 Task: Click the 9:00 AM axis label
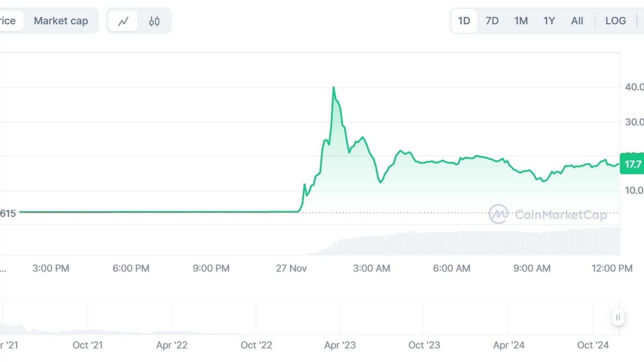coord(532,268)
